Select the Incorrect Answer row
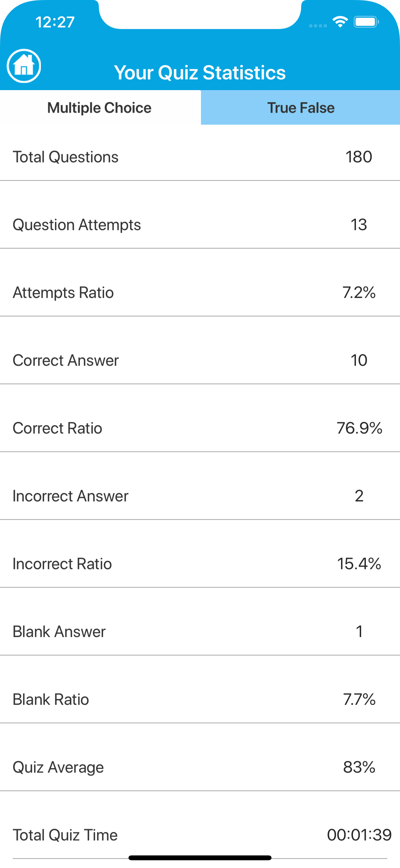The image size is (400, 868). (200, 496)
